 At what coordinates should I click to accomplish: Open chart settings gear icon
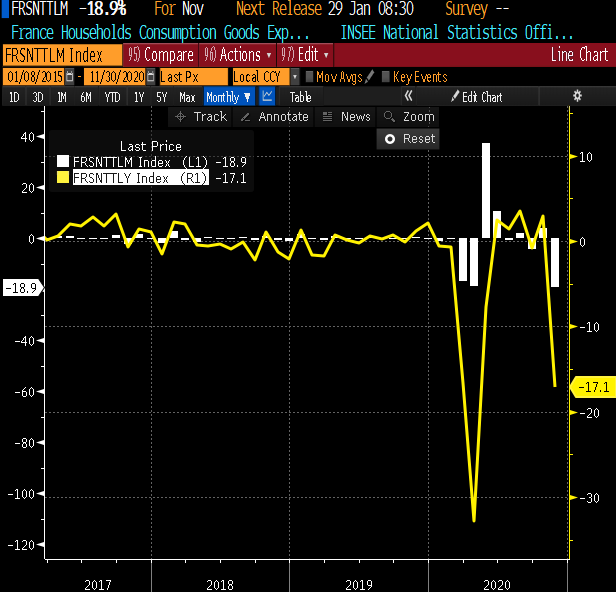point(577,97)
